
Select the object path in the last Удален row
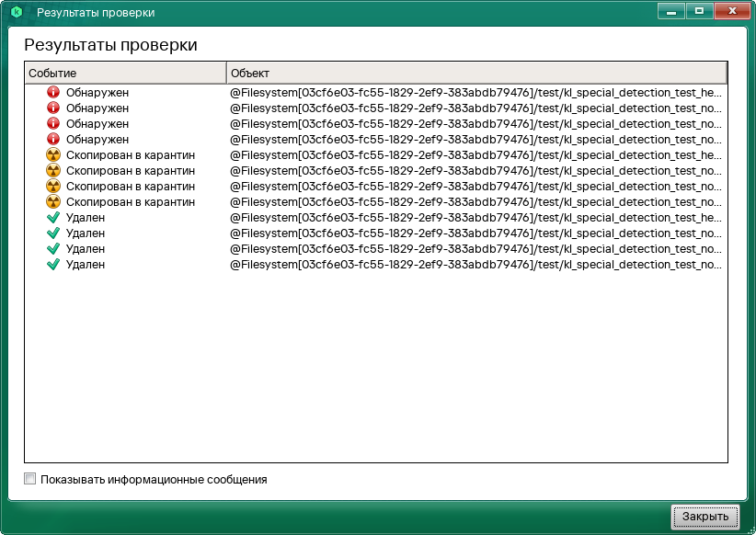click(475, 264)
